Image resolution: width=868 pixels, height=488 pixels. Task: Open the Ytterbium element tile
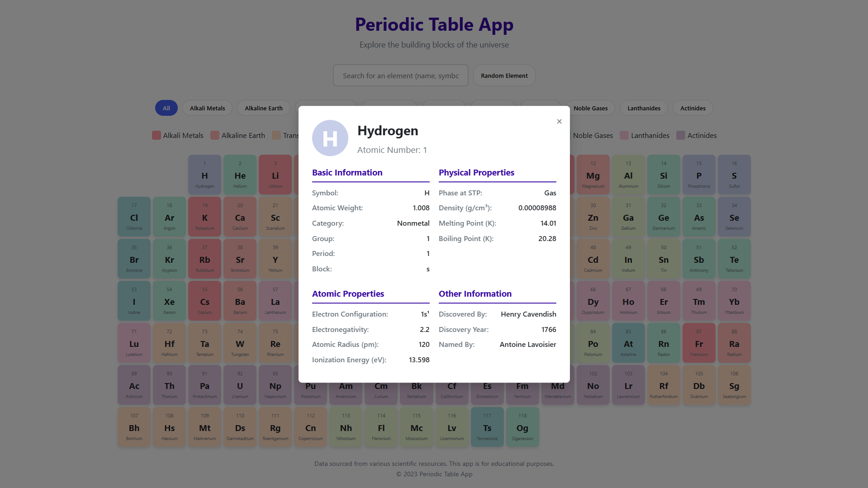[x=734, y=301]
